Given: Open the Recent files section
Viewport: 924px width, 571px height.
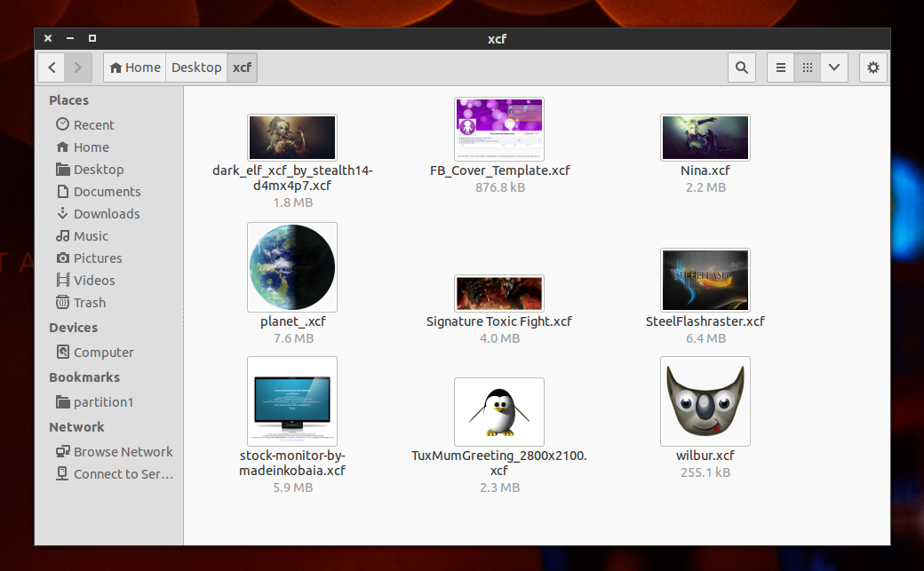Looking at the screenshot, I should (x=92, y=124).
